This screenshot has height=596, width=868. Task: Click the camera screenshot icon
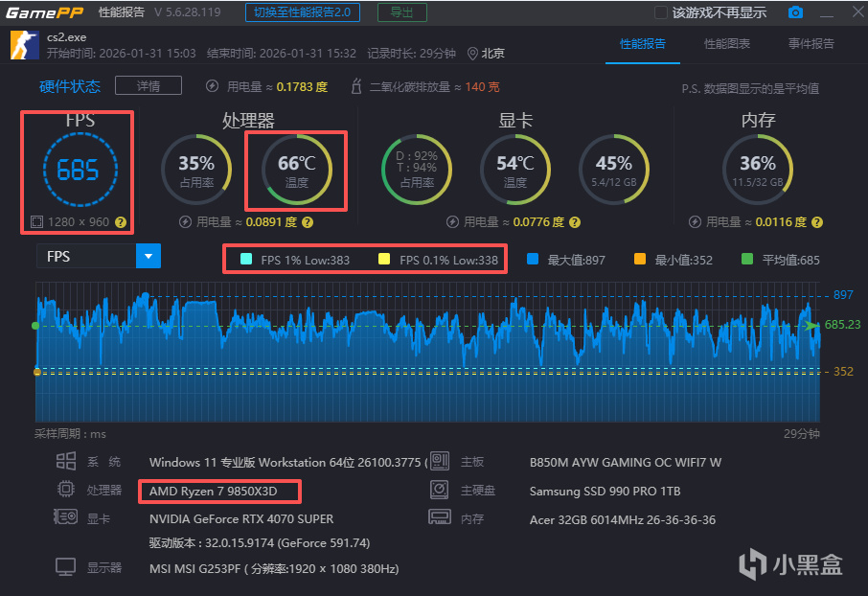(x=795, y=12)
